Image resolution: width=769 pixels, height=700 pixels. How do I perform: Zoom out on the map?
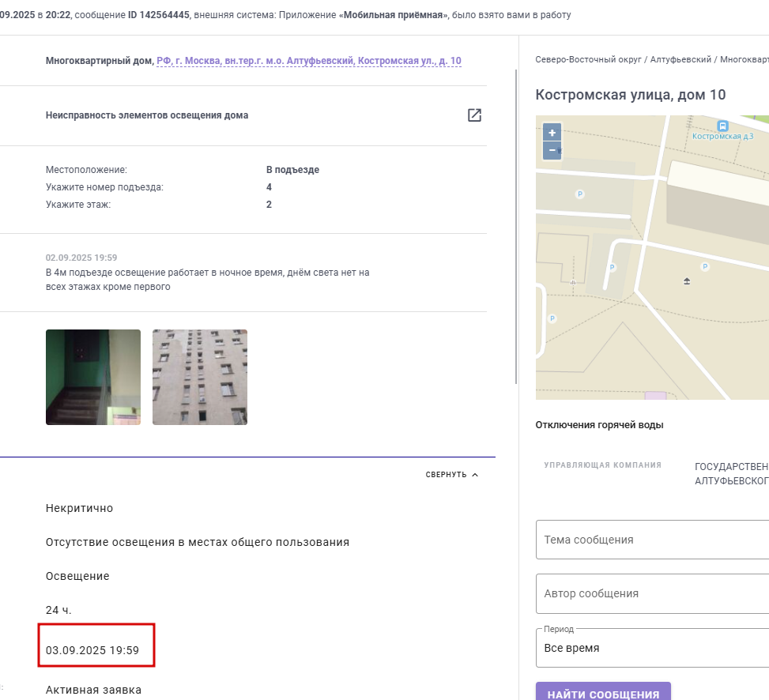coord(552,150)
